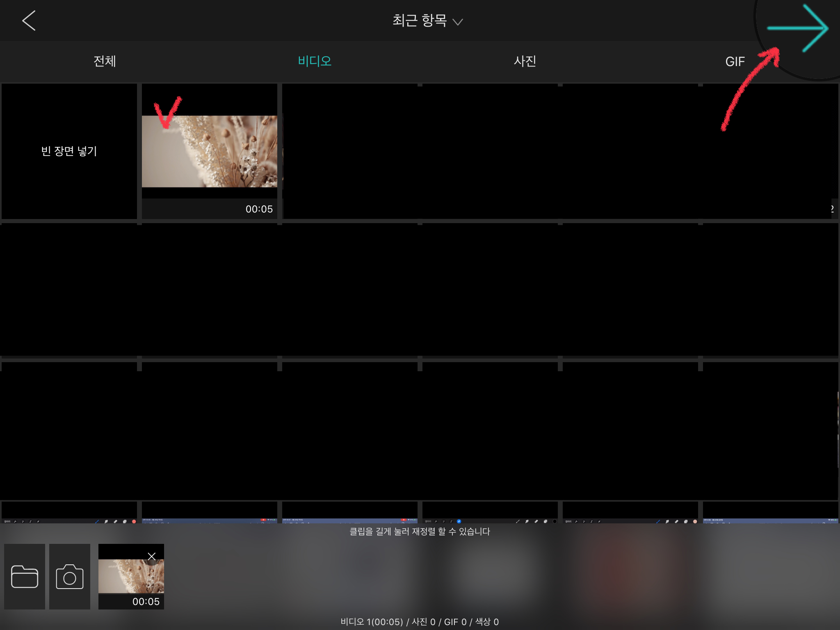Pick the leftmost screenshot thumbnail in bottom row

[69, 513]
